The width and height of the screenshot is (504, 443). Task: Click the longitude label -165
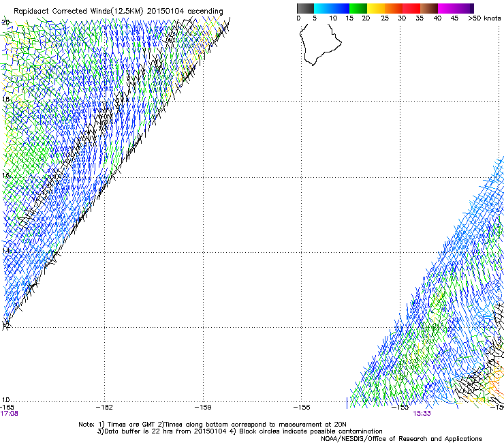[x=7, y=407]
